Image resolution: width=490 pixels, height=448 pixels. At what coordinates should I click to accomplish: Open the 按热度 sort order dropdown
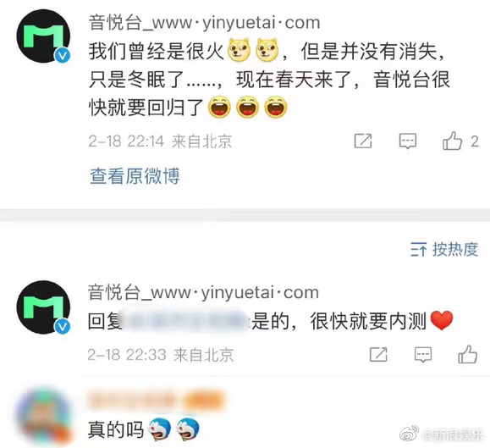(444, 250)
